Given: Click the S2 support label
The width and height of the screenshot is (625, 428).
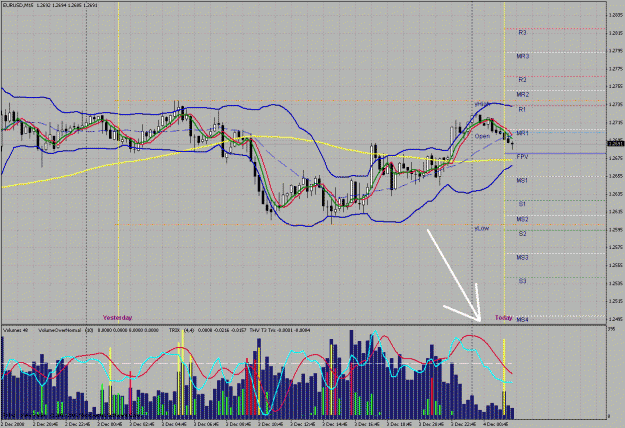Looking at the screenshot, I should [522, 234].
